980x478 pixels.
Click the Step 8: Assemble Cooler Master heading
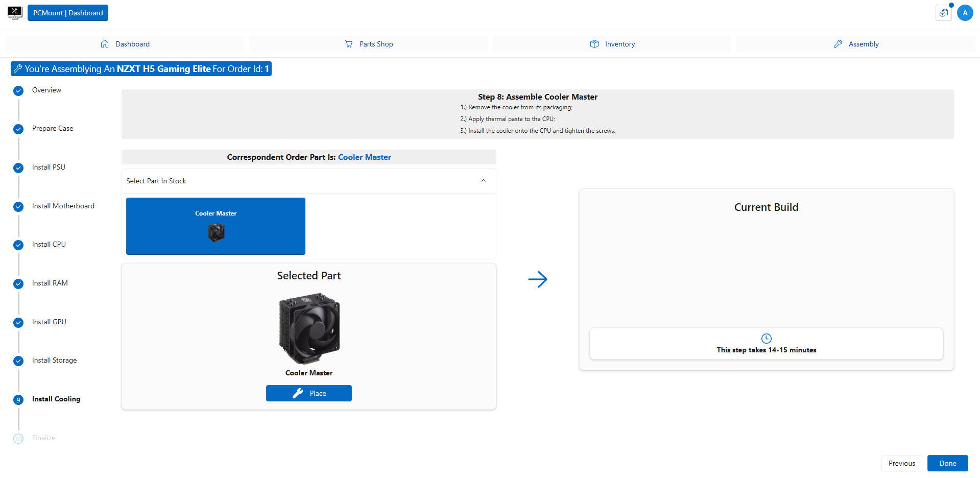pyautogui.click(x=538, y=97)
